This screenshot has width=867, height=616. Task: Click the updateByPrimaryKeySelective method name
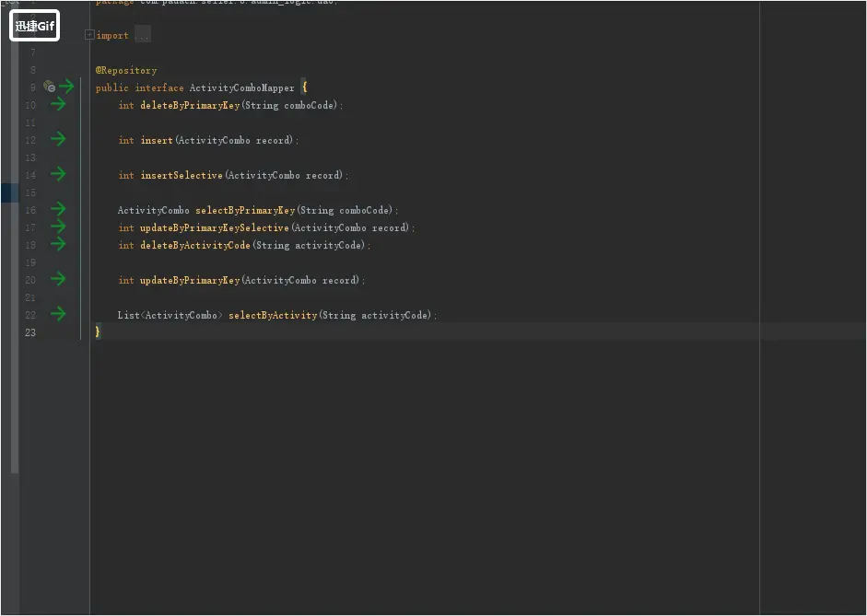click(215, 227)
